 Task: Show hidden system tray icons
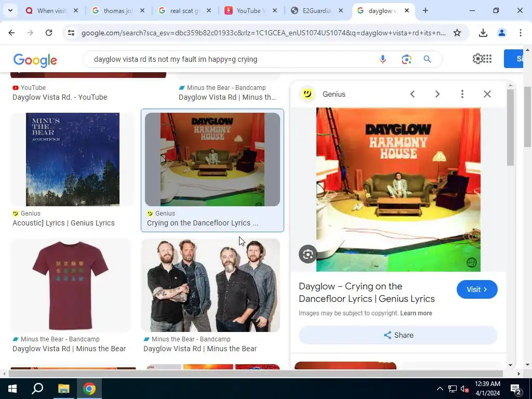(x=440, y=389)
